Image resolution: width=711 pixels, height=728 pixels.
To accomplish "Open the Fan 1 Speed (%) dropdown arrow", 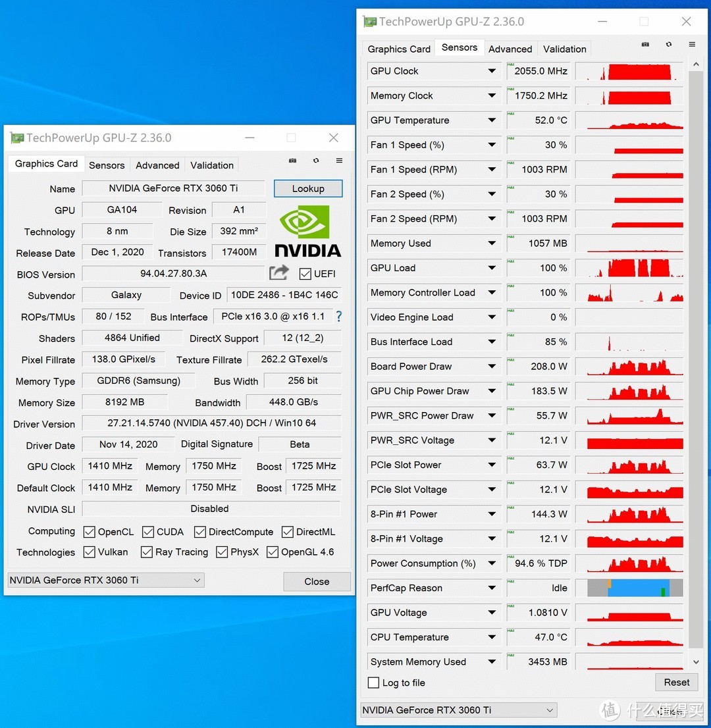I will [492, 145].
